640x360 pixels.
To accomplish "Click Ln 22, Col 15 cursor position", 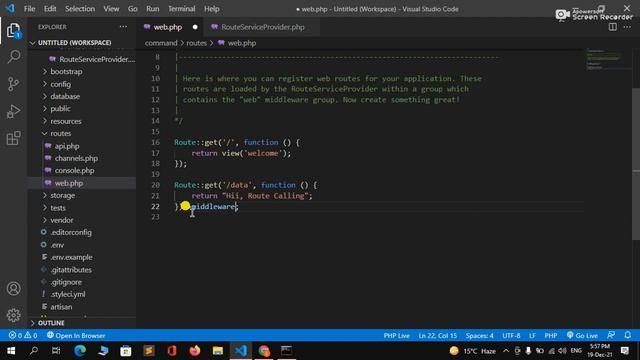I will coord(438,336).
